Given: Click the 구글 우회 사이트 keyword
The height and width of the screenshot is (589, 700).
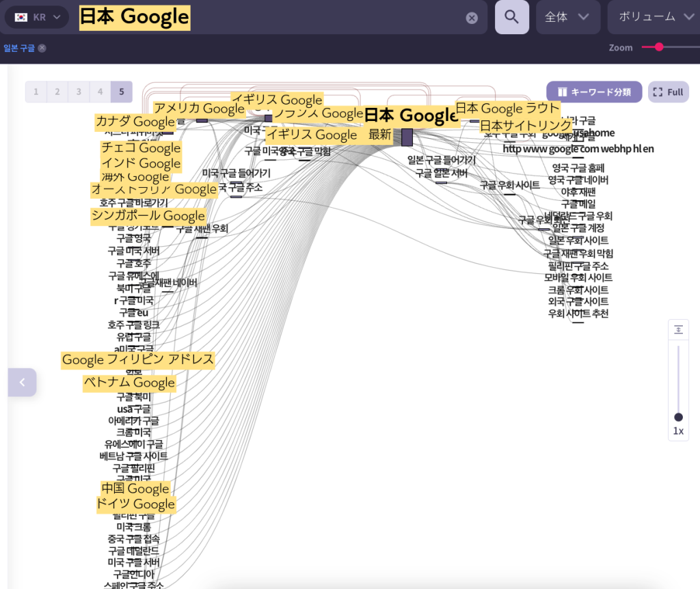Looking at the screenshot, I should (510, 184).
